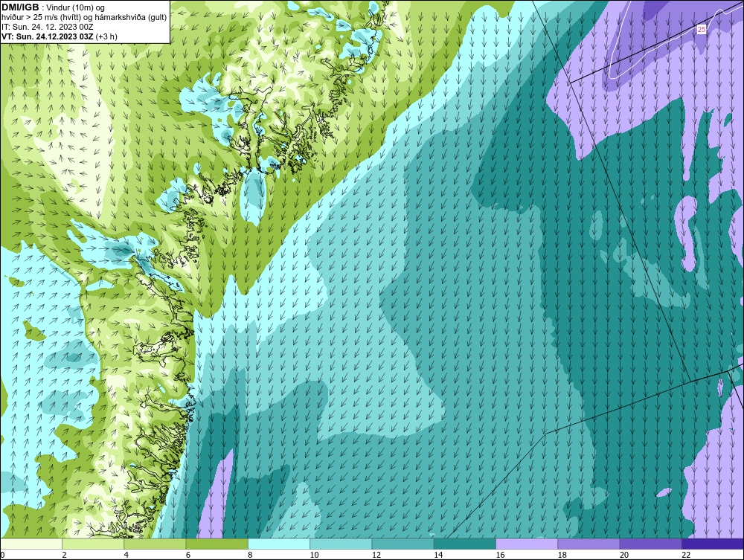Click the 'VT: Sun. 24.12.2023 03Z' valid time
Viewport: 744px width, 560px height.
48,36
